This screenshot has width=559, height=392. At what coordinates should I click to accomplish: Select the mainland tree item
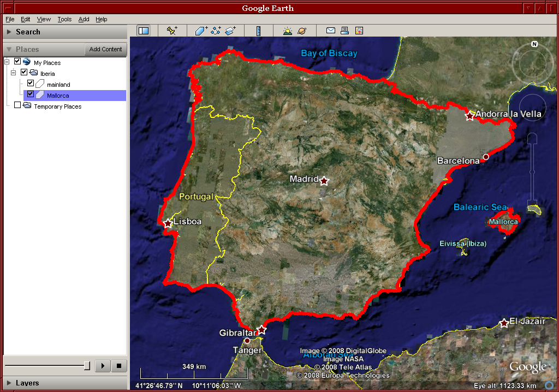pyautogui.click(x=58, y=85)
